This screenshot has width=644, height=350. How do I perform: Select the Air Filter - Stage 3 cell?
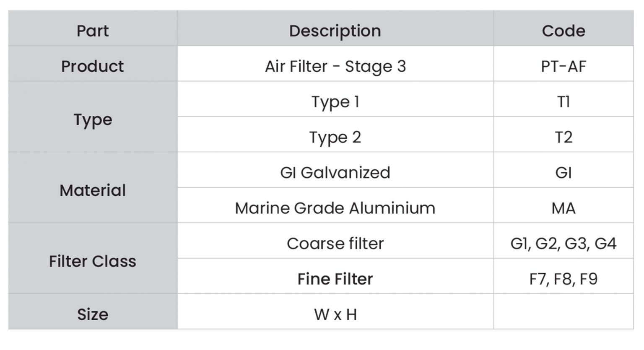click(335, 64)
